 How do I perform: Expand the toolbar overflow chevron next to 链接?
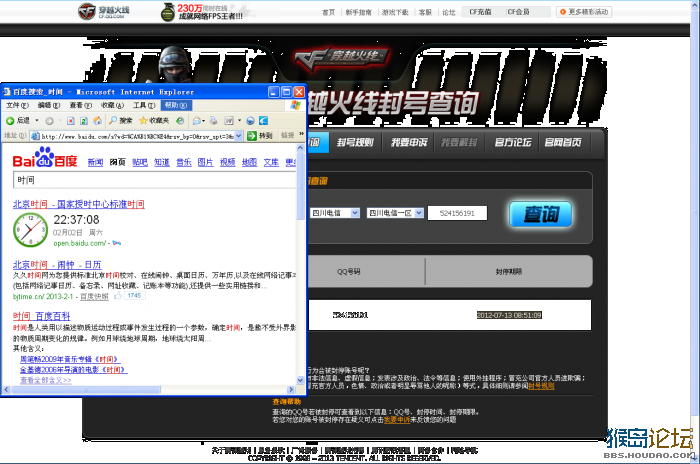[301, 134]
